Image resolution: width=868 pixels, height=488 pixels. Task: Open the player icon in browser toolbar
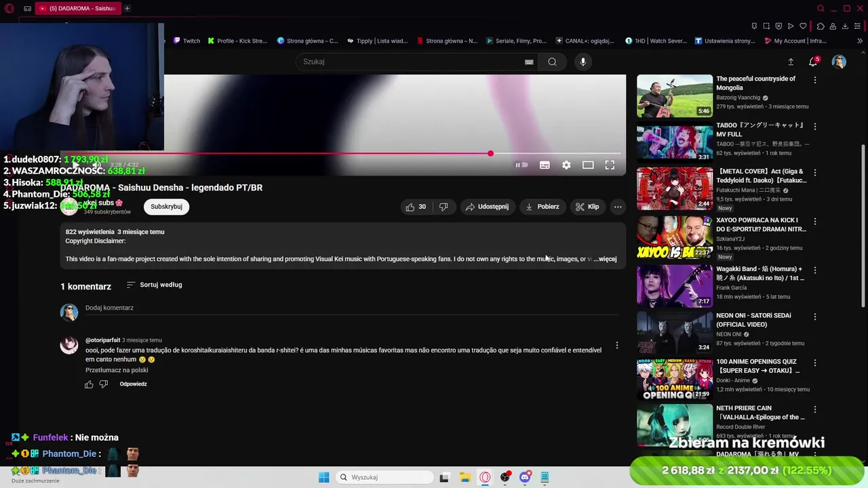click(791, 26)
